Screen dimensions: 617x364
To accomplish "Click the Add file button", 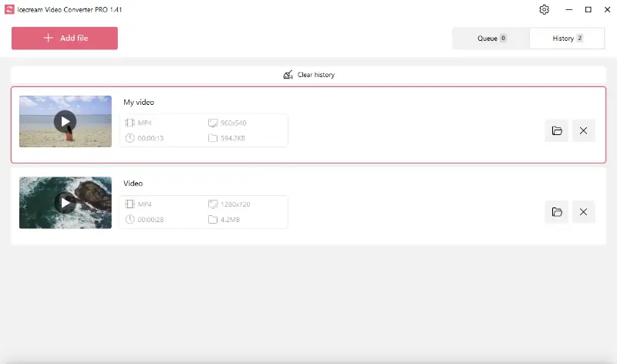I will (65, 38).
